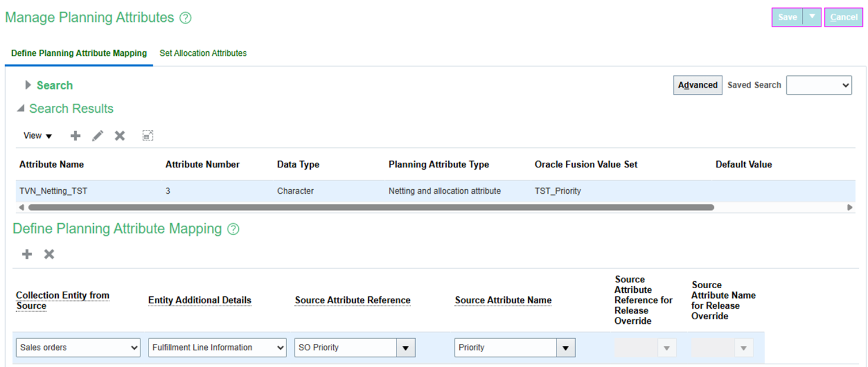Add a new row in Search Results
The width and height of the screenshot is (868, 367).
[75, 136]
